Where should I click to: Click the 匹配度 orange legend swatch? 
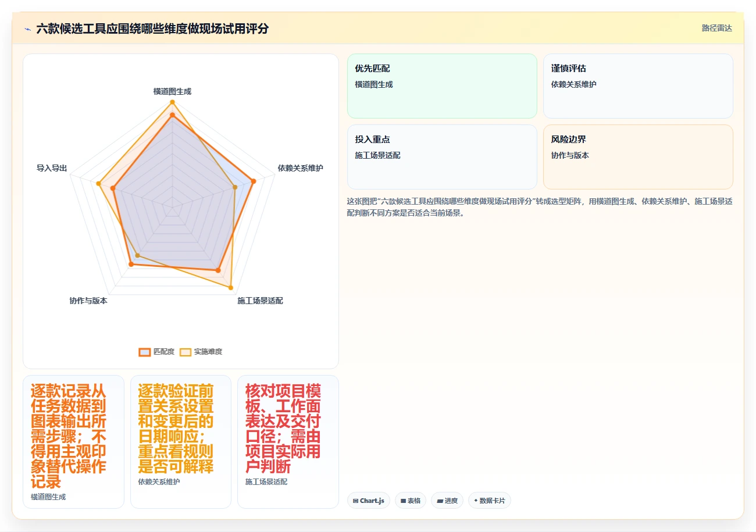[x=144, y=352]
